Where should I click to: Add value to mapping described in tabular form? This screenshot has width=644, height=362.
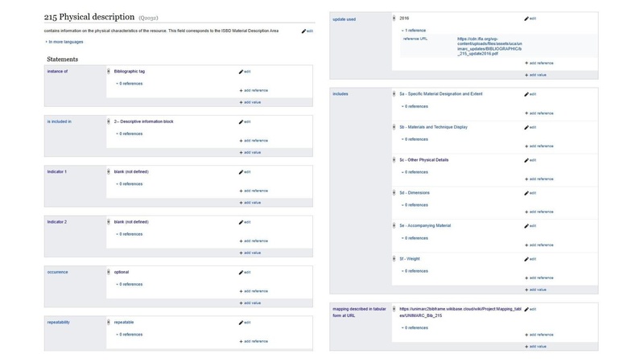[x=535, y=347]
